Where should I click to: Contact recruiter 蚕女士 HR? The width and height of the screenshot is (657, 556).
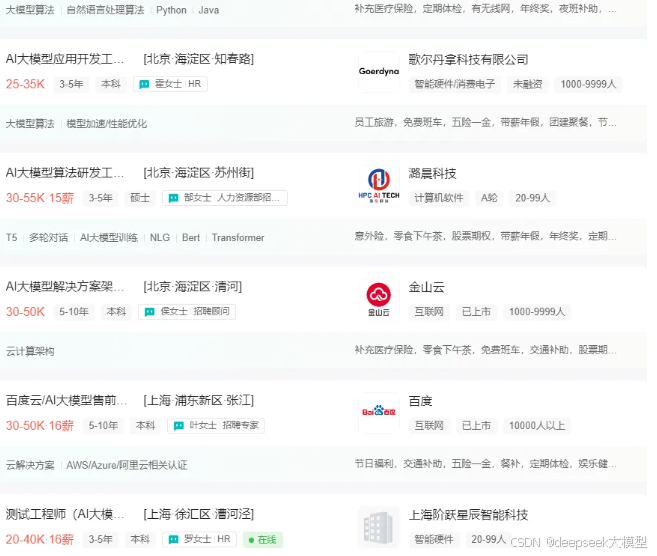[170, 84]
